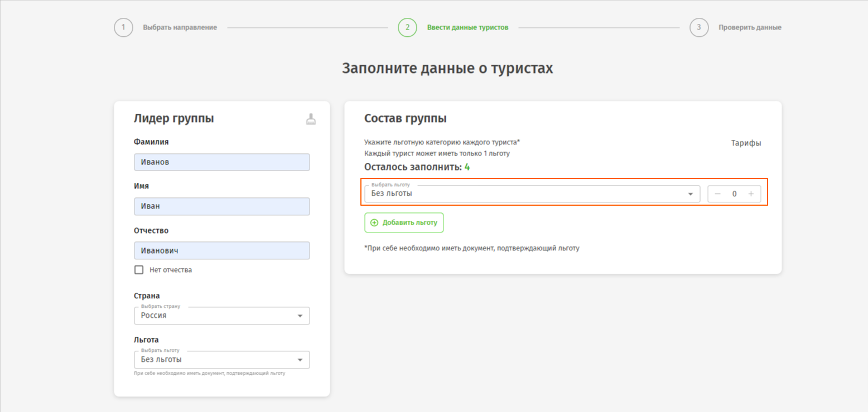
Task: Click the 'Фамилия' input field
Action: point(221,162)
